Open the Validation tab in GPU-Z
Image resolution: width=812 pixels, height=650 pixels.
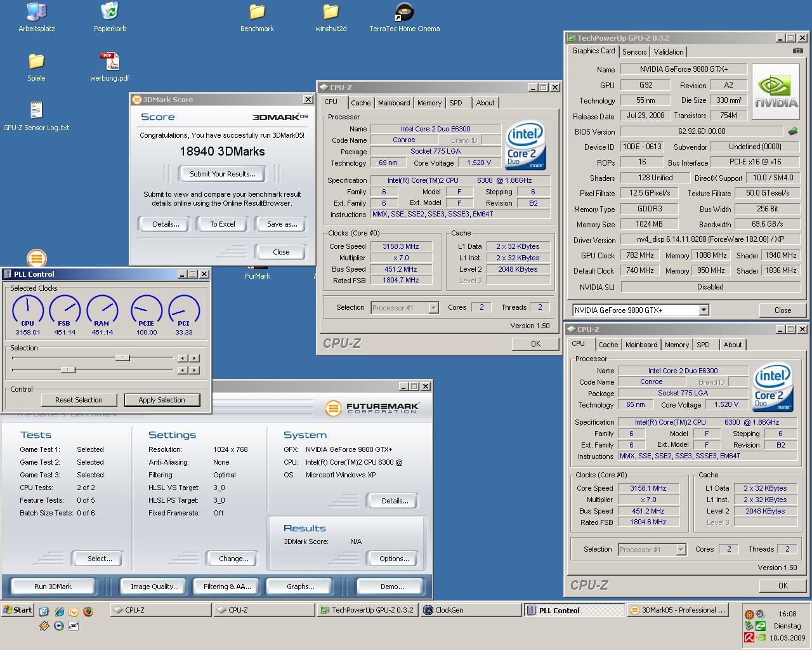click(x=669, y=52)
